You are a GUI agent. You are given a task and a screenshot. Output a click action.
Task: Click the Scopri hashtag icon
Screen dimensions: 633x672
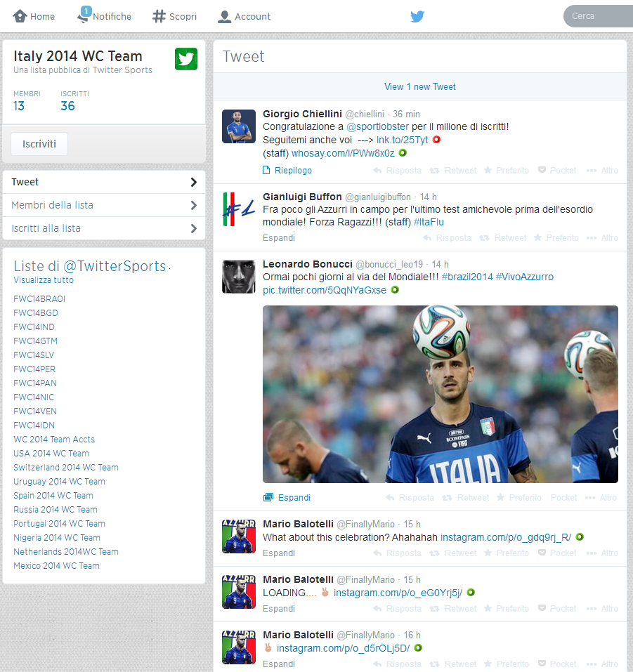tap(159, 16)
